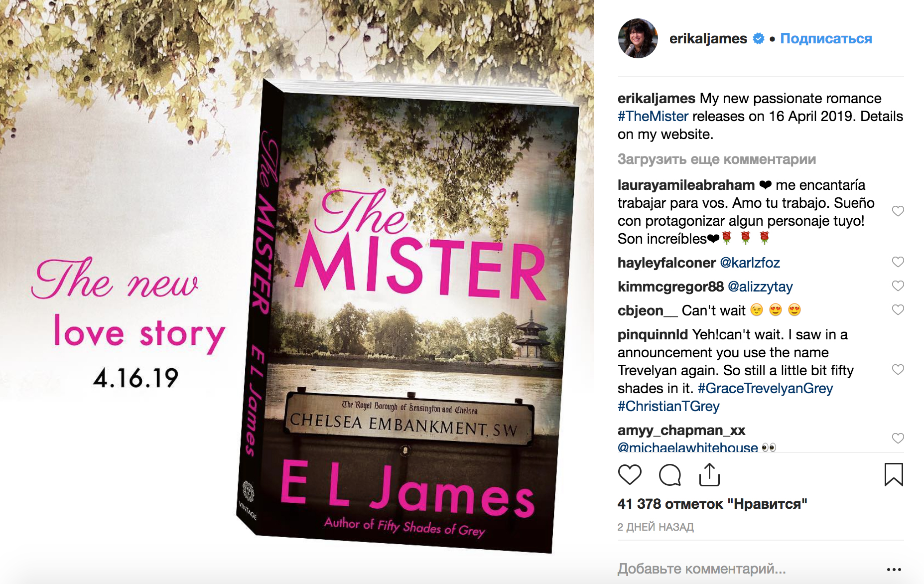Open erikaljames profile avatar picture
The width and height of the screenshot is (924, 584).
tap(638, 38)
